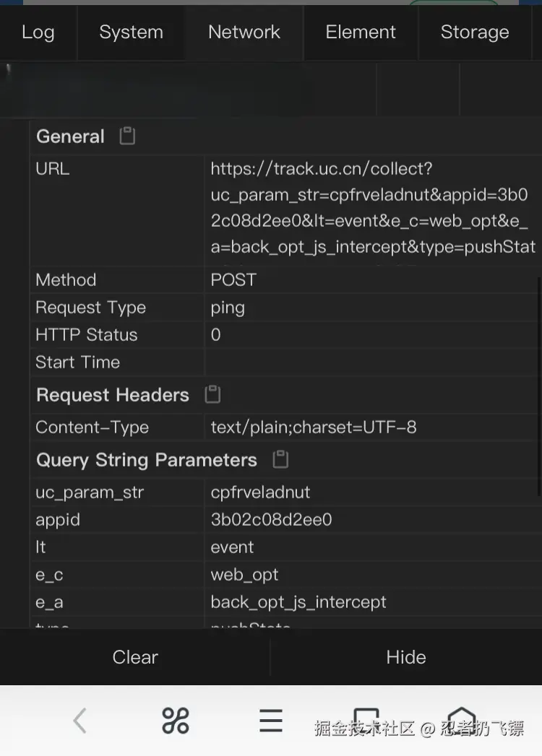The width and height of the screenshot is (542, 756).
Task: Switch to the Log tab
Action: coord(38,32)
